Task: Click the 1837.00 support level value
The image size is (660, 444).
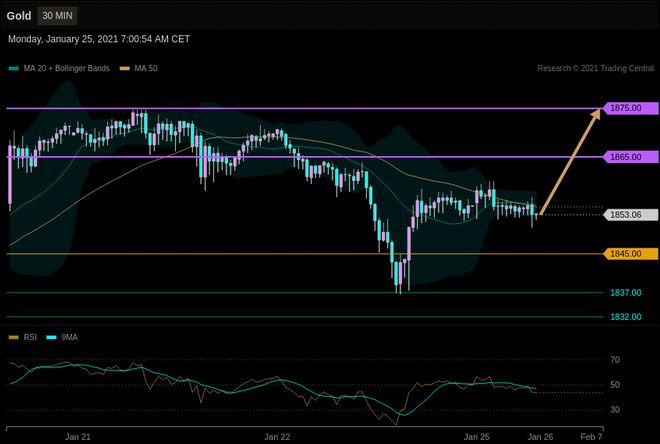Action: (x=626, y=292)
